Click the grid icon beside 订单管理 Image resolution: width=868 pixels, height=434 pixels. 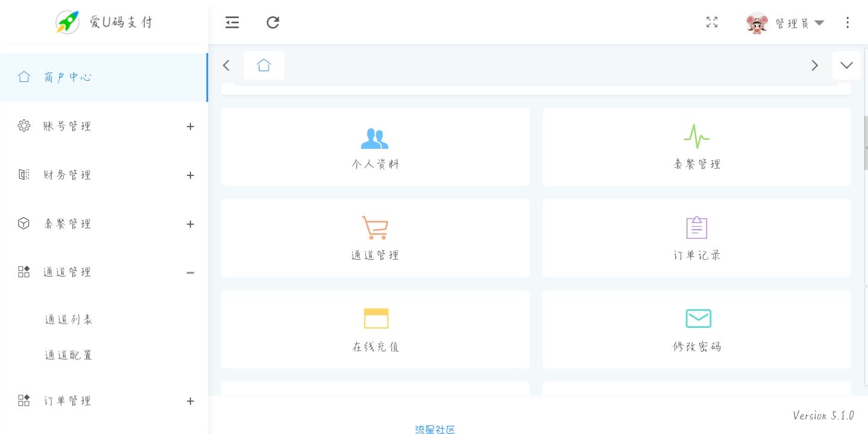[24, 400]
